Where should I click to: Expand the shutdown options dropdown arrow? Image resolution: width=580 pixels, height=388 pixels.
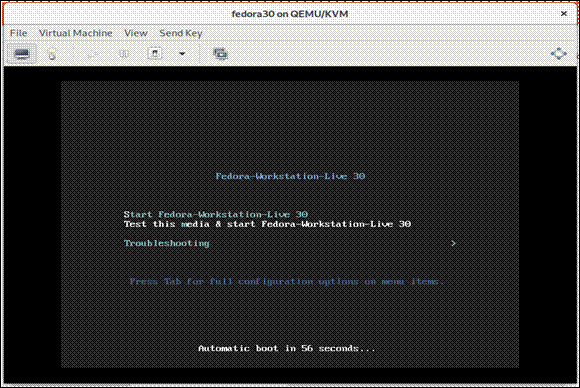(x=182, y=54)
